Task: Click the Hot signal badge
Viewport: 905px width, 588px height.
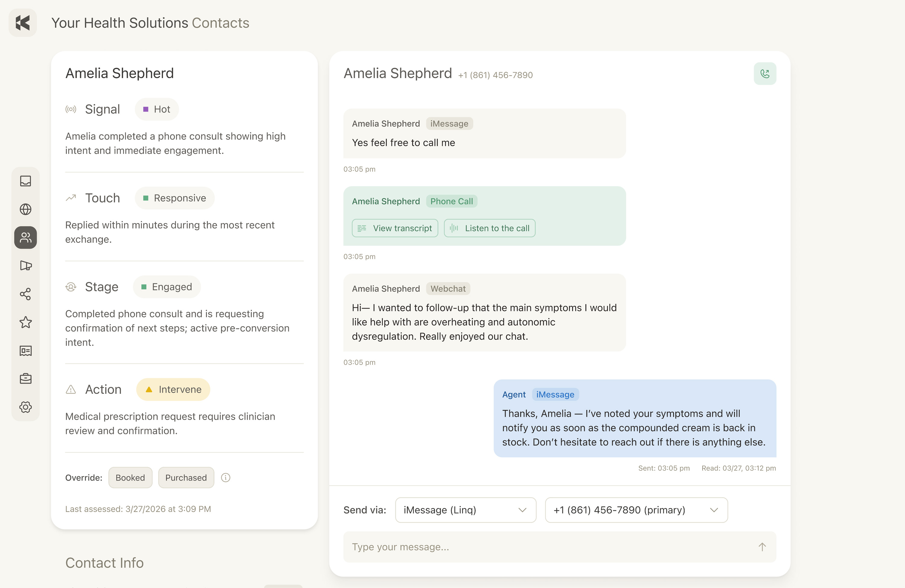Action: pyautogui.click(x=157, y=109)
